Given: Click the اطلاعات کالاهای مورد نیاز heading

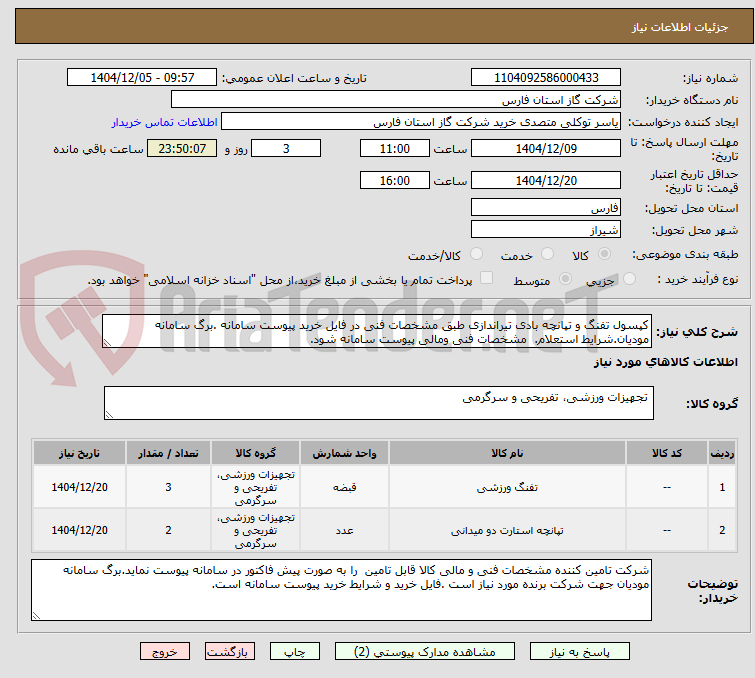Looking at the screenshot, I should (x=665, y=362).
